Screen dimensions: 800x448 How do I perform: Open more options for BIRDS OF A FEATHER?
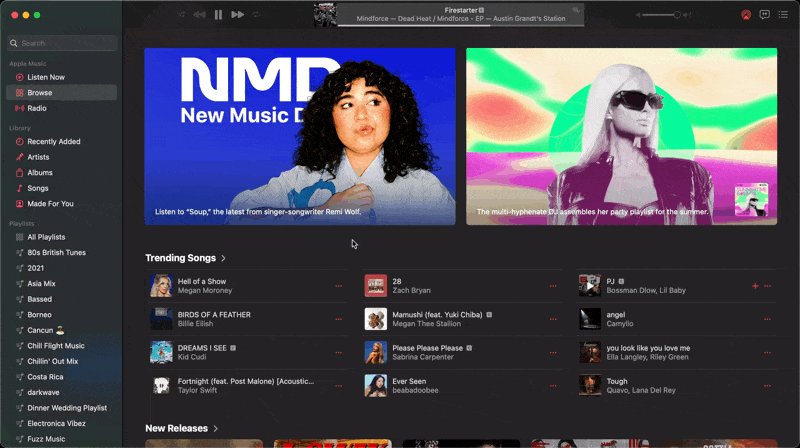(338, 319)
